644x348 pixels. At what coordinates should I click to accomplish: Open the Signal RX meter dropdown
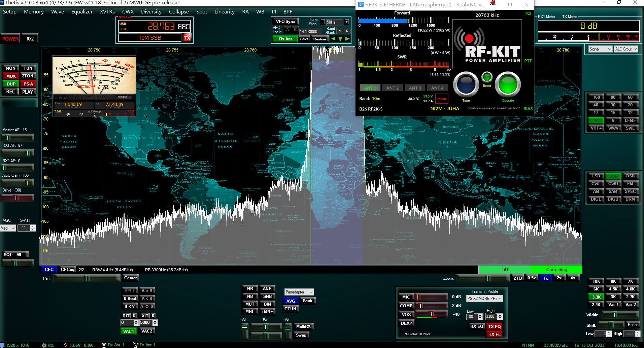pyautogui.click(x=600, y=49)
